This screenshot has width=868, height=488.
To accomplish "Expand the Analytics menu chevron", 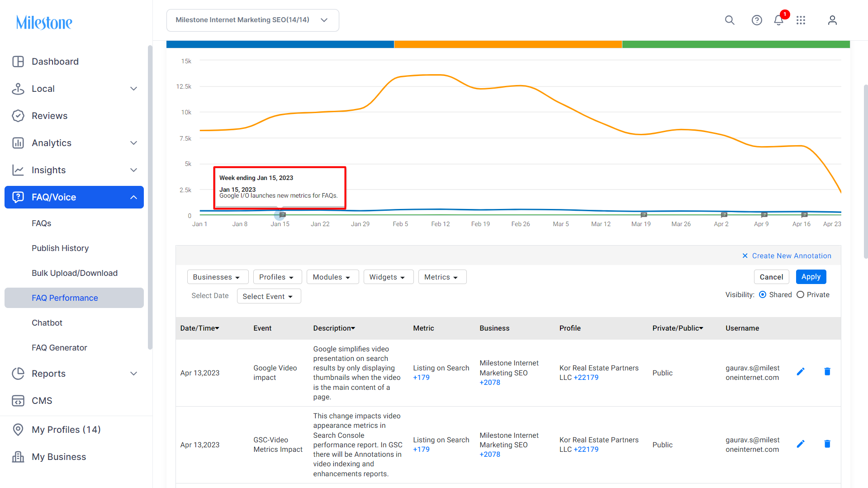I will point(133,143).
